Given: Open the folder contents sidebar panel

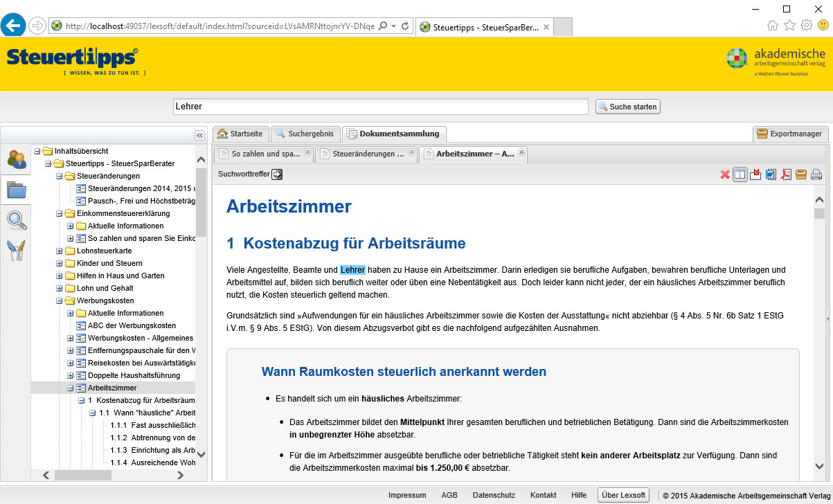Looking at the screenshot, I should (x=16, y=189).
